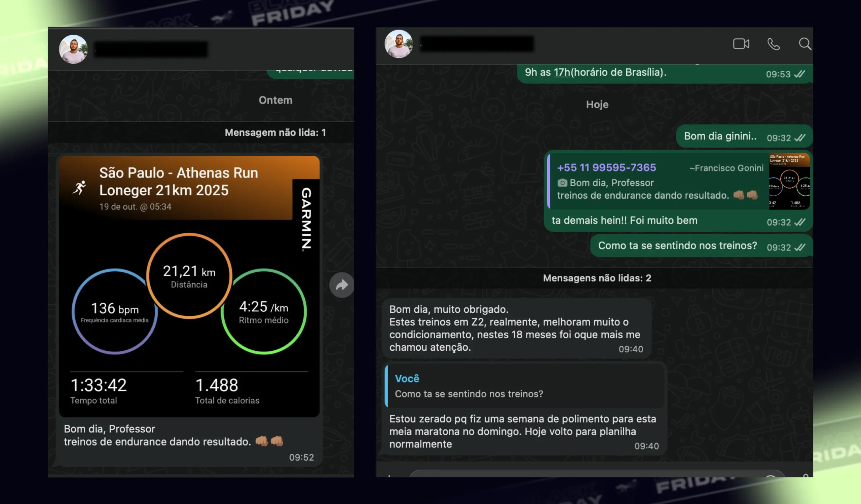Click the "~Francisco Gonini" sender name

726,168
